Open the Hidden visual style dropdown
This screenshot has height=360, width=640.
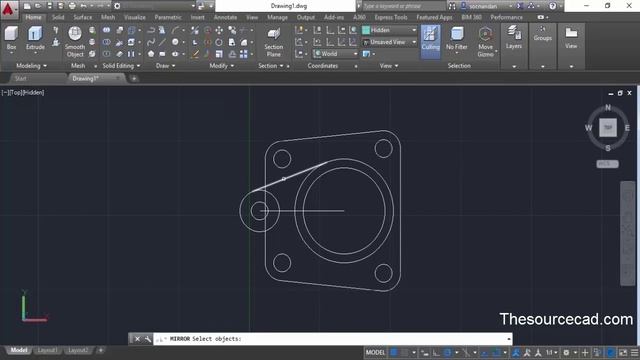[389, 30]
